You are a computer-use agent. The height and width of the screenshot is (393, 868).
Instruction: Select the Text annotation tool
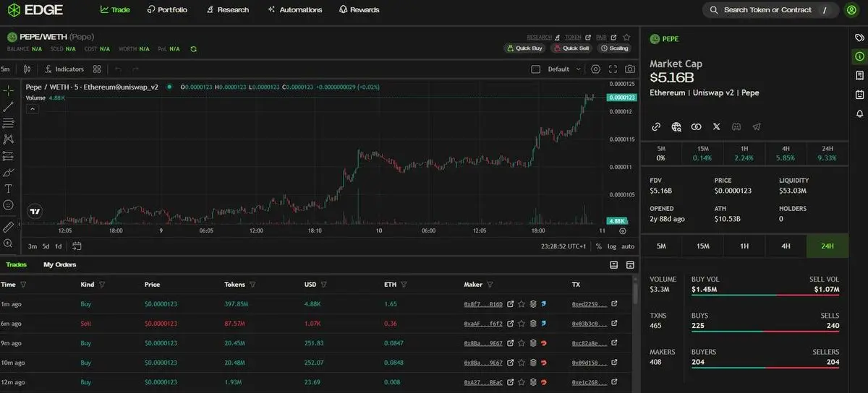pos(8,188)
